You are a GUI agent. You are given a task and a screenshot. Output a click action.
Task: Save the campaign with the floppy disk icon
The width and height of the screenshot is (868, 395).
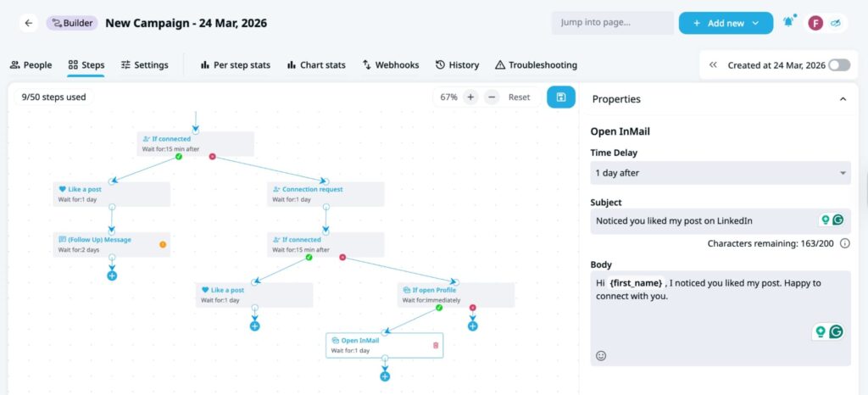coord(559,97)
